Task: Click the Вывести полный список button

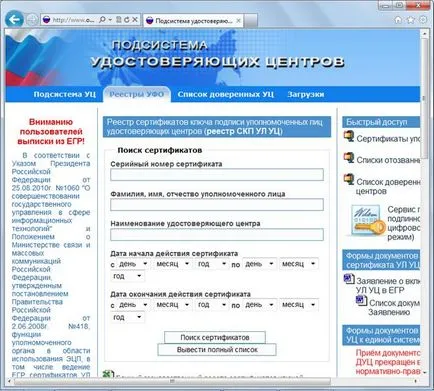Action: tap(217, 350)
